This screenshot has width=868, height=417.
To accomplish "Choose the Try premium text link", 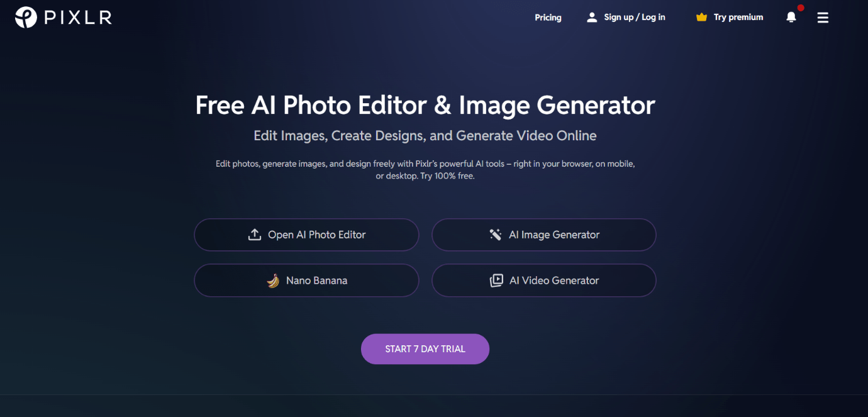I will [x=738, y=18].
